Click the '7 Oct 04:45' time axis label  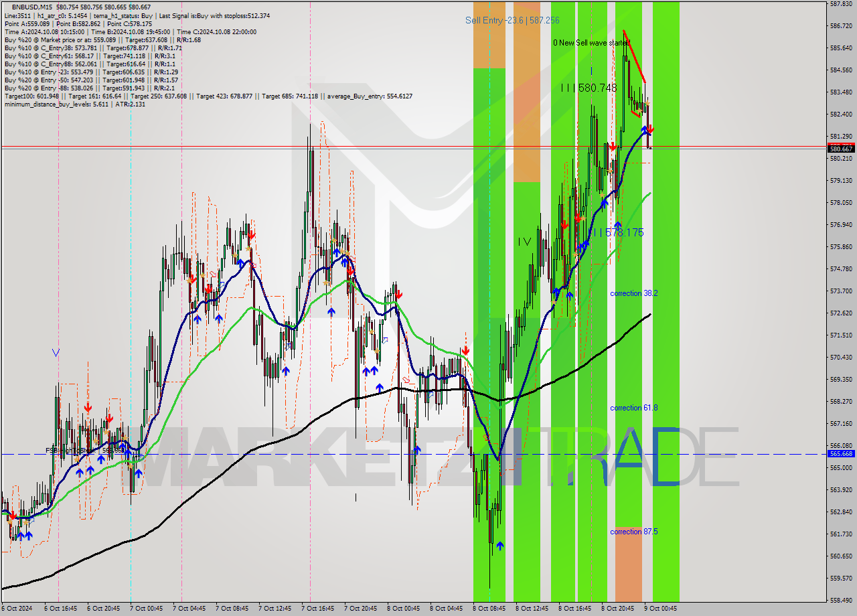point(189,609)
